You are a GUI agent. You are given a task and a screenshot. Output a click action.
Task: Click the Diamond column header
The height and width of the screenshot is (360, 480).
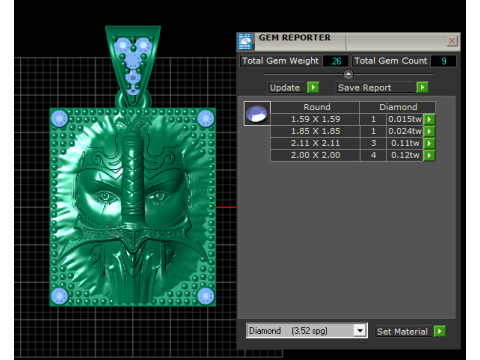tap(398, 107)
